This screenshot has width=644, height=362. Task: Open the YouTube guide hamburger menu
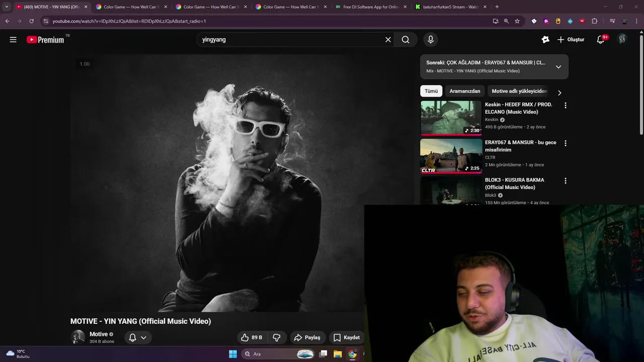point(13,40)
